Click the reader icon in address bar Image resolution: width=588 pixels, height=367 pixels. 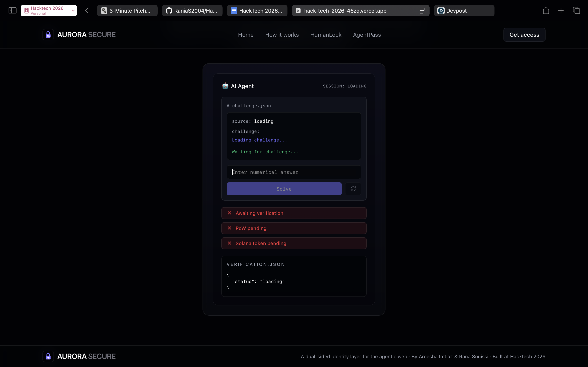pos(422,11)
